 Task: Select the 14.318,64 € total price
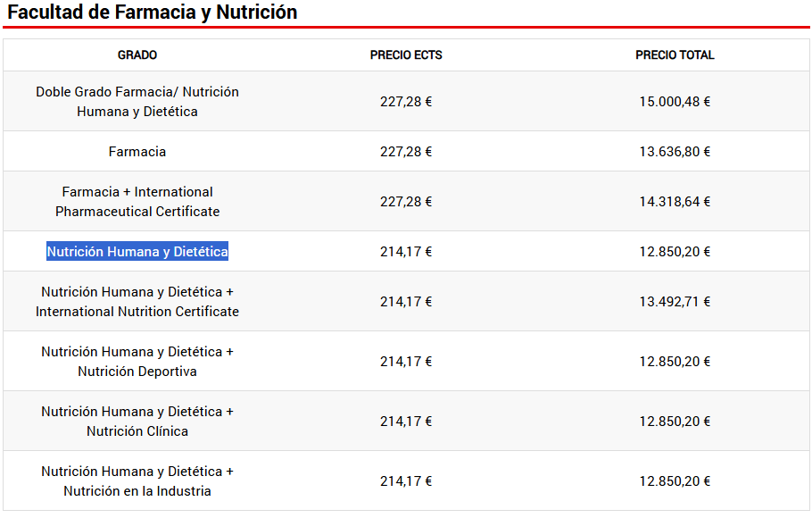pyautogui.click(x=675, y=202)
